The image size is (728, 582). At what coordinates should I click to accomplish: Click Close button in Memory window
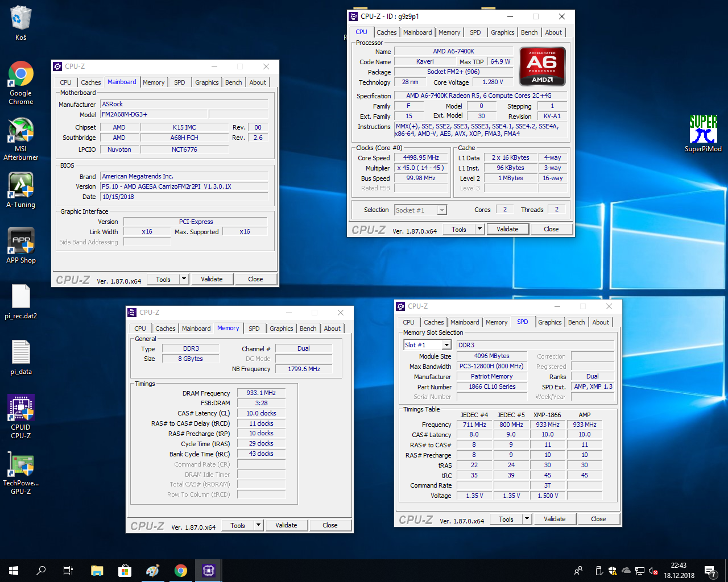pyautogui.click(x=330, y=525)
